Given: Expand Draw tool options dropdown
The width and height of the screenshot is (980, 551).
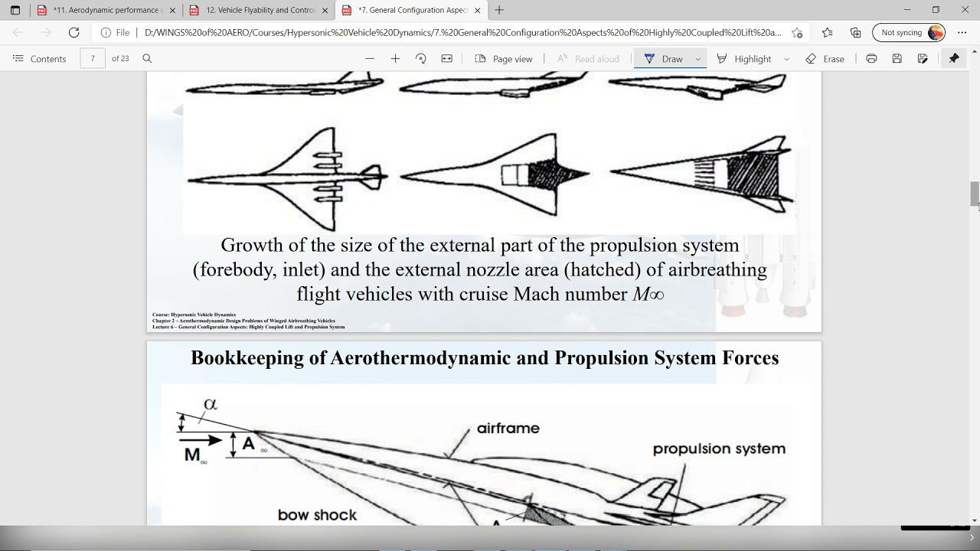Looking at the screenshot, I should (x=697, y=59).
